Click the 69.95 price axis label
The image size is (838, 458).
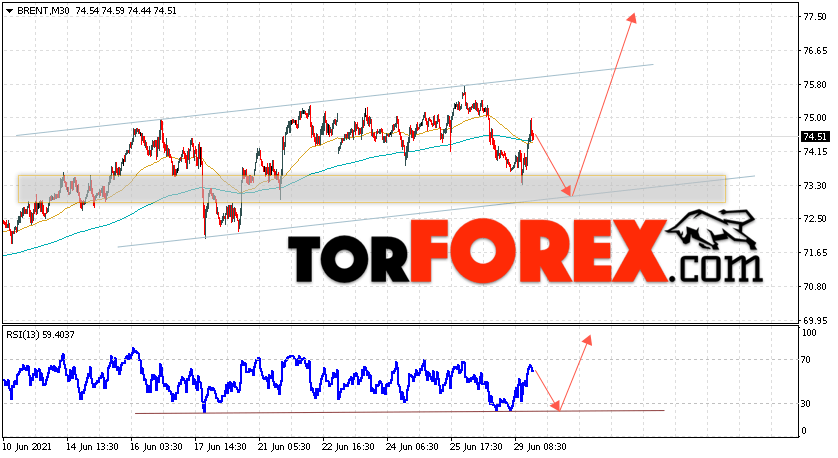(815, 320)
